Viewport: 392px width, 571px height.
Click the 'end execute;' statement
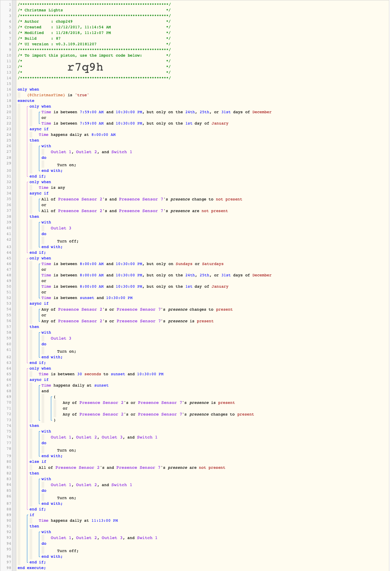click(32, 568)
